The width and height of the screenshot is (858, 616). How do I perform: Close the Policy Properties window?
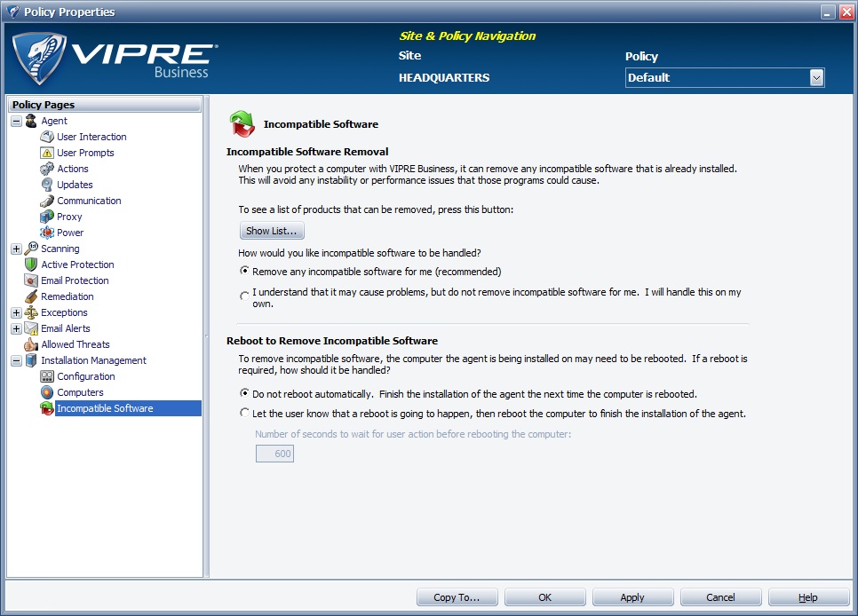[846, 12]
